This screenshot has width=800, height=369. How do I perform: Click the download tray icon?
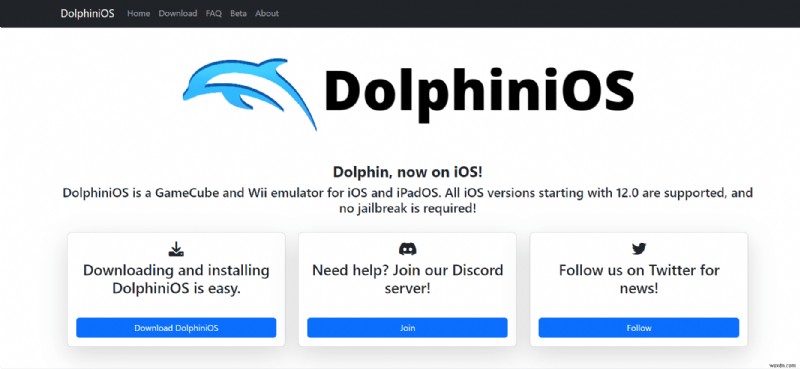[x=176, y=249]
